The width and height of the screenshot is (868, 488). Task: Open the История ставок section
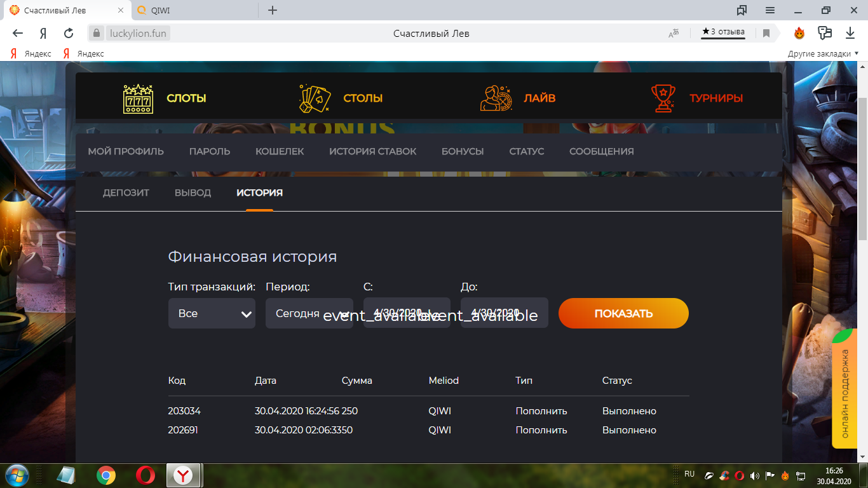pyautogui.click(x=373, y=151)
